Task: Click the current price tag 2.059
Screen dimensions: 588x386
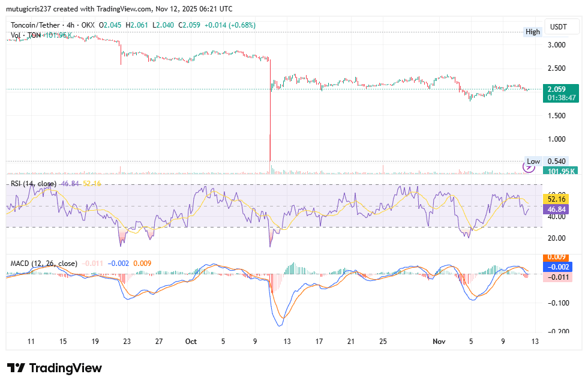Action: tap(561, 88)
